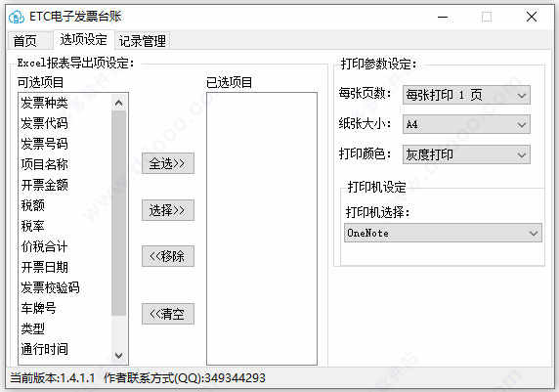Viewport: 559px width, 392px height.
Task: Click inside the empty 已选项目 list box
Action: point(262,229)
